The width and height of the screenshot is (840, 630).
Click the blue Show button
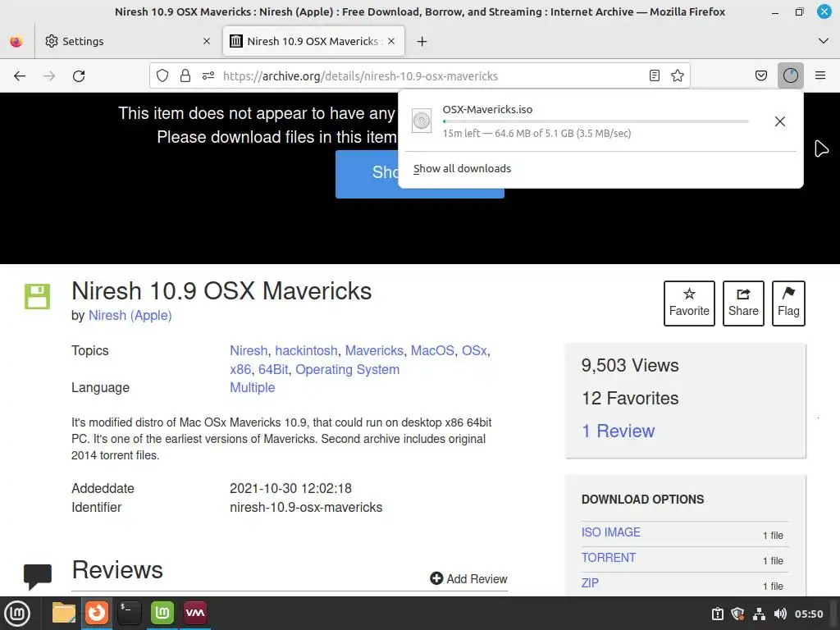pyautogui.click(x=419, y=174)
